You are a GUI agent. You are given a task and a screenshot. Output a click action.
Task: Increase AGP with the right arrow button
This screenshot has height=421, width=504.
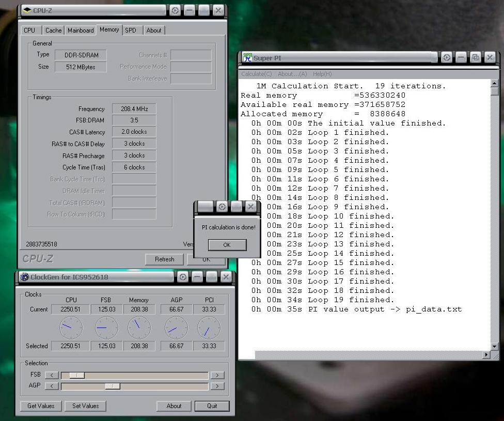217,386
